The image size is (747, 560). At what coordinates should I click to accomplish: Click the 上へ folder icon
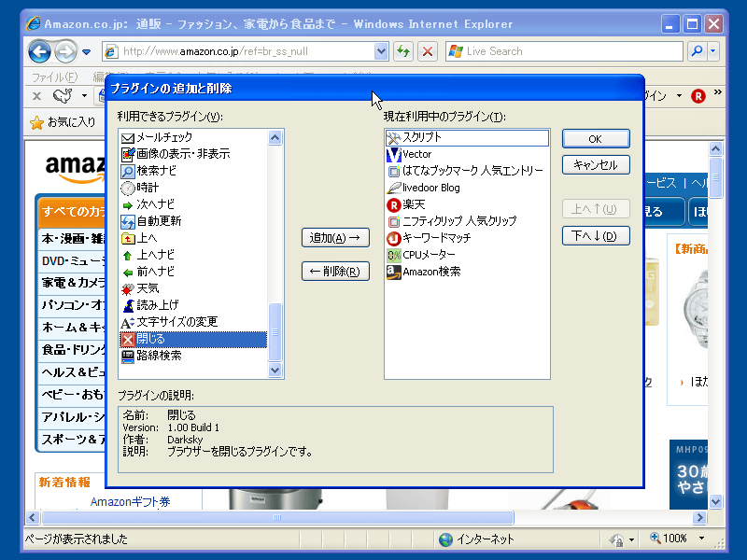pos(128,239)
